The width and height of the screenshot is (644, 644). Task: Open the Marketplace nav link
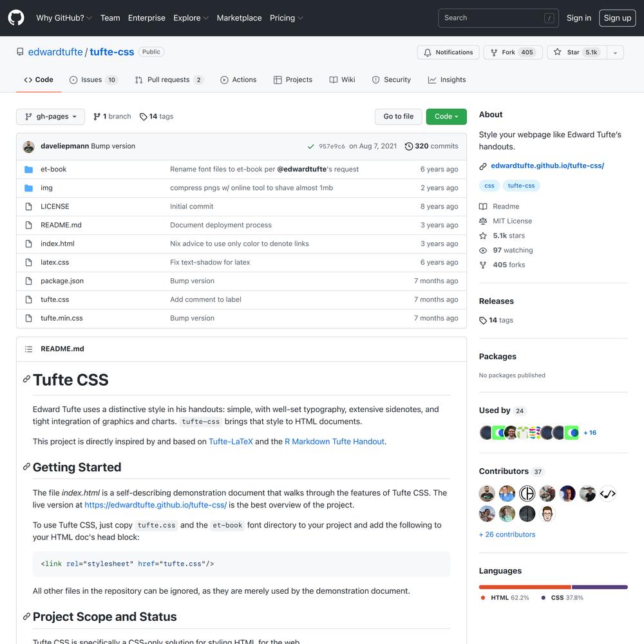(239, 18)
